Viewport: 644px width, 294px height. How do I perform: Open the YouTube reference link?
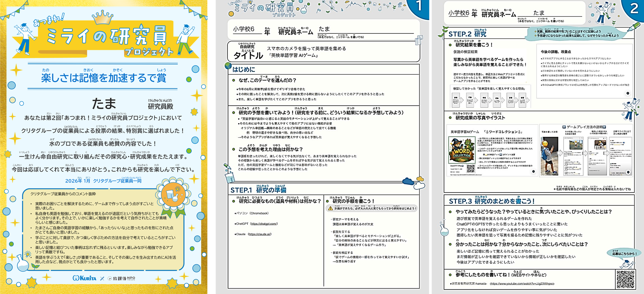click(522, 284)
